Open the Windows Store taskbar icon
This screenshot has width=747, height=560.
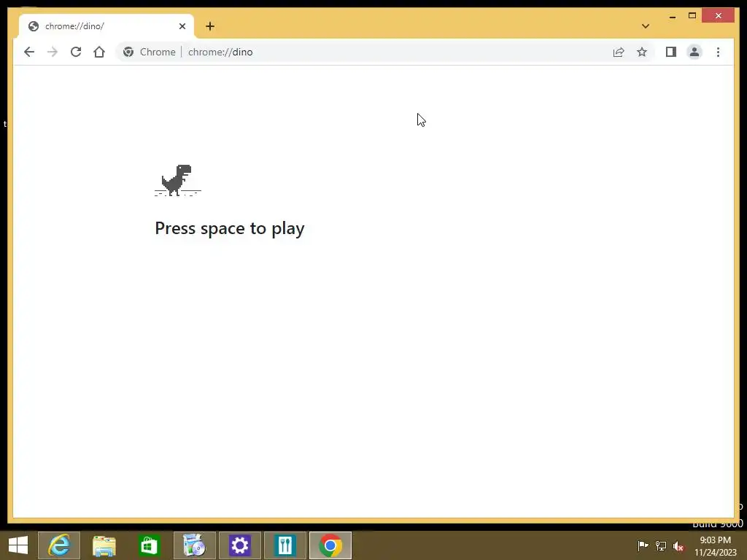point(149,545)
